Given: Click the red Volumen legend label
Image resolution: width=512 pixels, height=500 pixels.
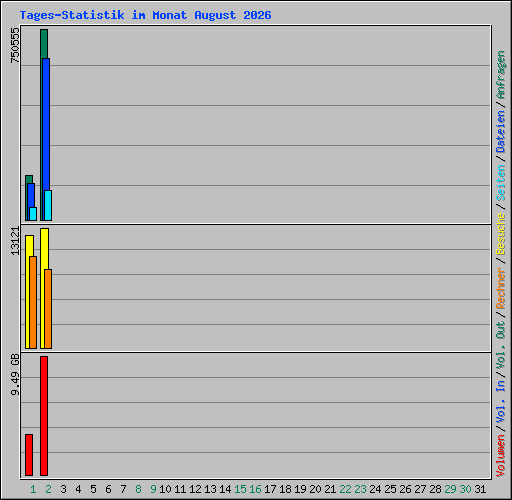Looking at the screenshot, I should point(501,456).
